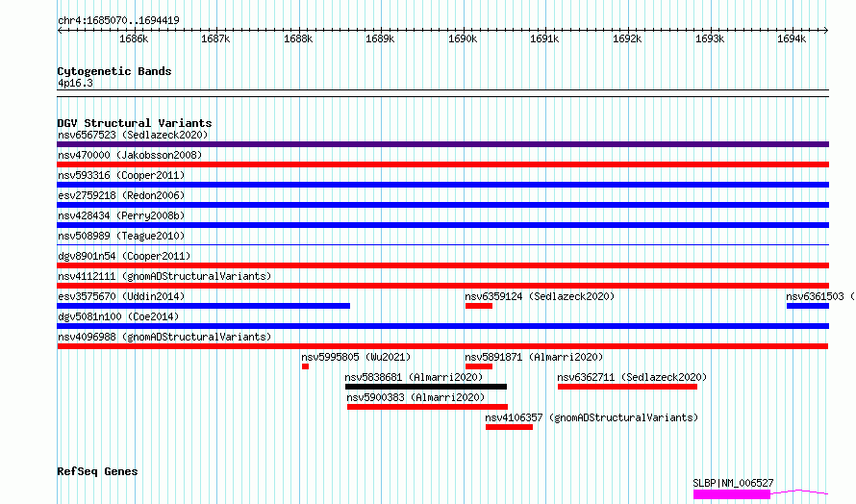This screenshot has width=856, height=504.
Task: Open nsv5995805 (Wu2021) label
Action: pyautogui.click(x=356, y=357)
